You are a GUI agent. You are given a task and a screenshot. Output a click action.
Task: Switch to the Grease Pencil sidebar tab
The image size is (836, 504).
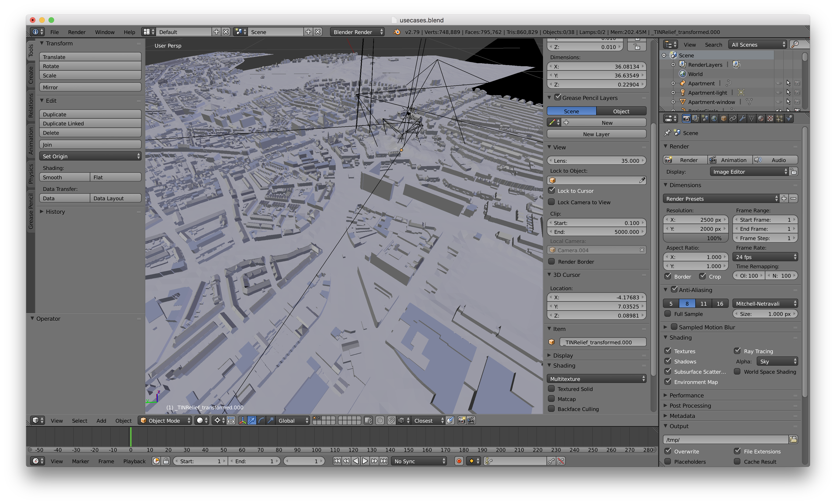(31, 211)
